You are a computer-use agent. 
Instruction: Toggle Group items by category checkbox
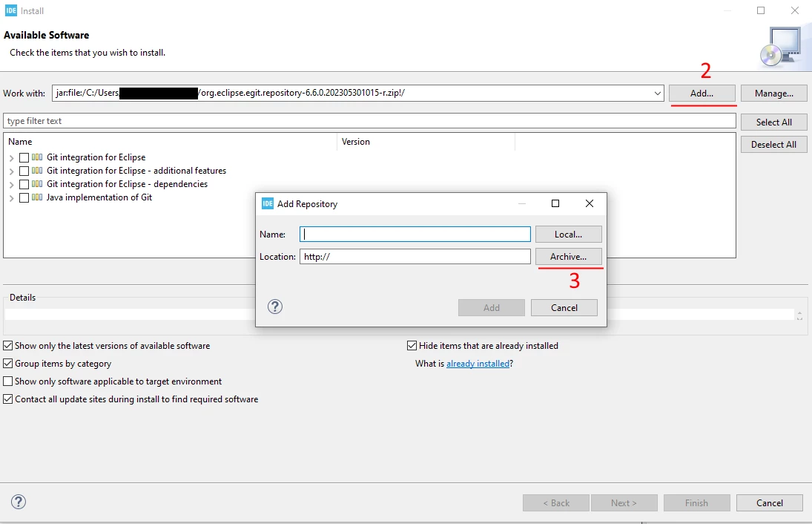pyautogui.click(x=7, y=364)
